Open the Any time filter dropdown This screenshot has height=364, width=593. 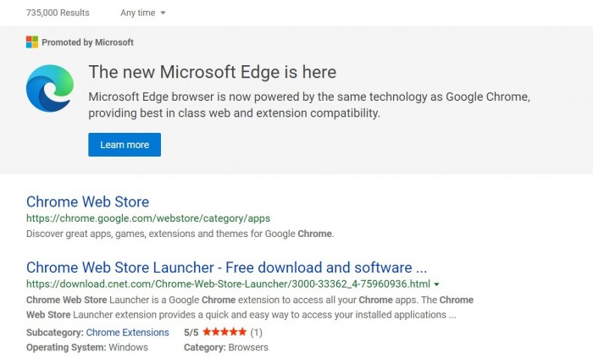point(142,13)
